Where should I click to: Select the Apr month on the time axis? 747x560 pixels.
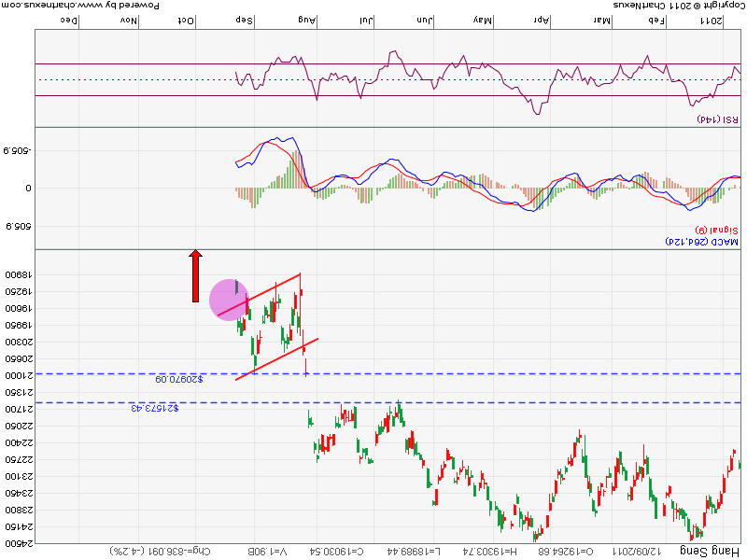click(542, 20)
